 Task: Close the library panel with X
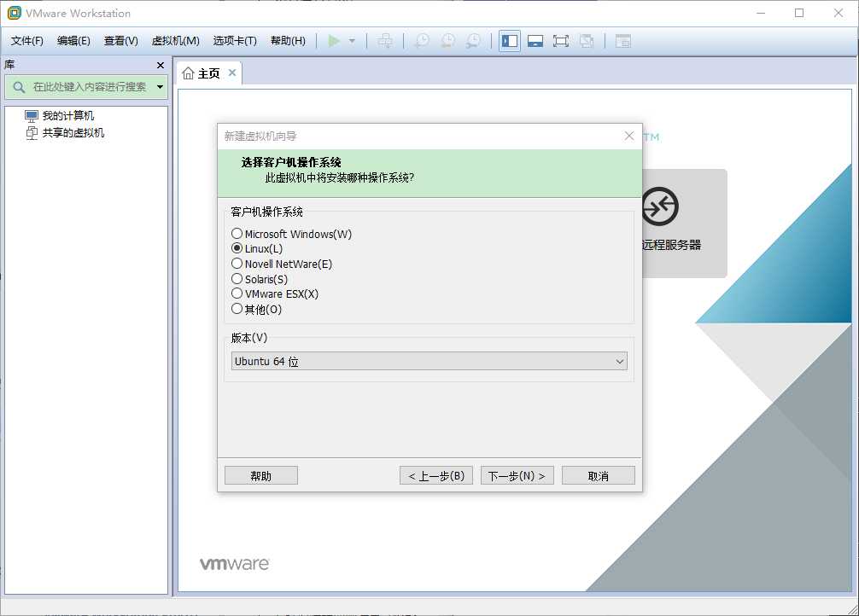161,65
